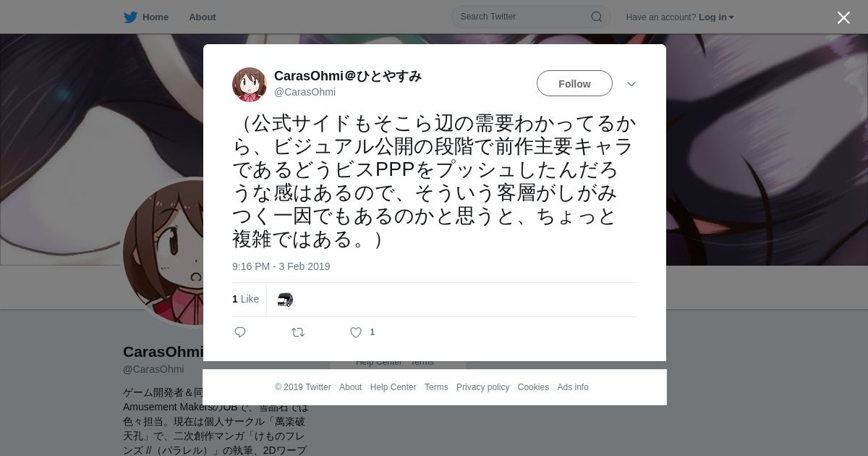Open Privacy policy footer link
The height and width of the screenshot is (456, 868).
point(483,387)
